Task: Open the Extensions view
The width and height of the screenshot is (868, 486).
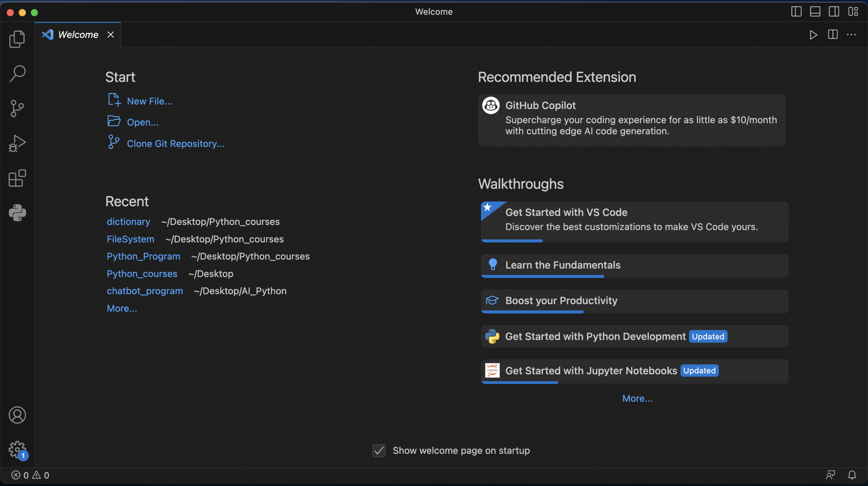Action: tap(17, 178)
